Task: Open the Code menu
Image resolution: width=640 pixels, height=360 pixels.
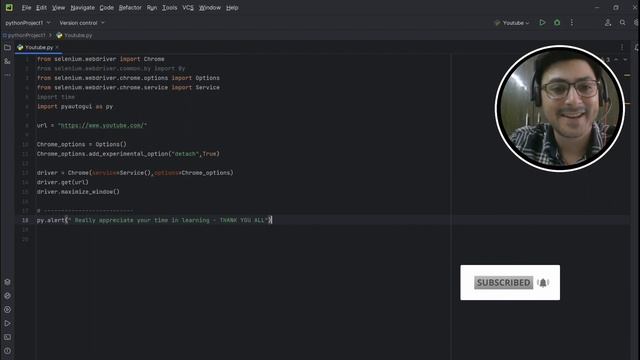Action: click(107, 8)
